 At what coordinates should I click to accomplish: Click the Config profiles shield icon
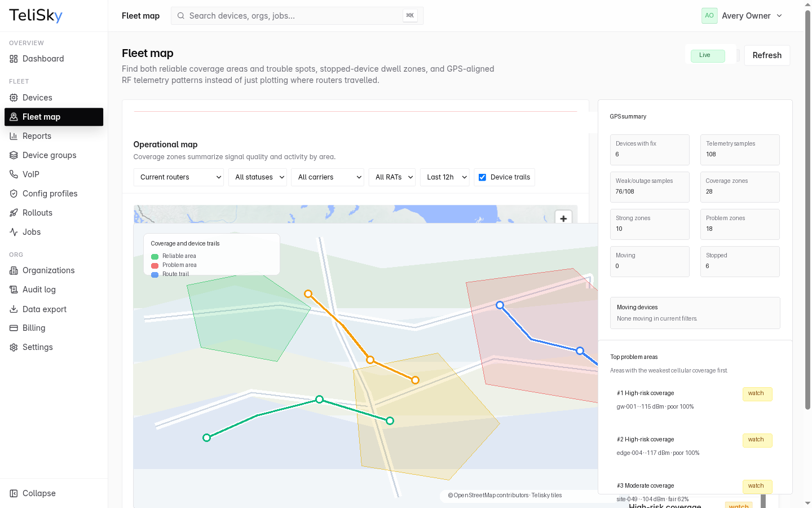(x=14, y=194)
